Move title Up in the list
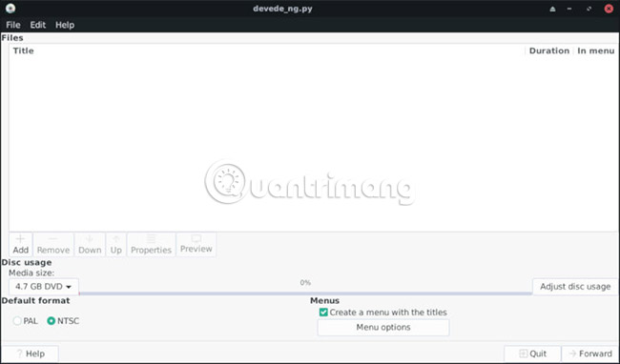This screenshot has width=620, height=364. coord(115,244)
